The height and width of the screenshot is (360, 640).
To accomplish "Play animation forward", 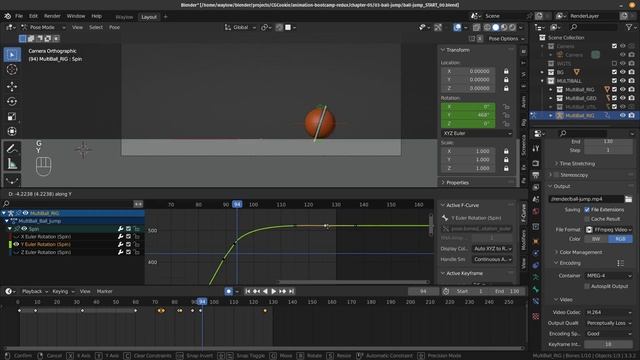I will [273, 291].
